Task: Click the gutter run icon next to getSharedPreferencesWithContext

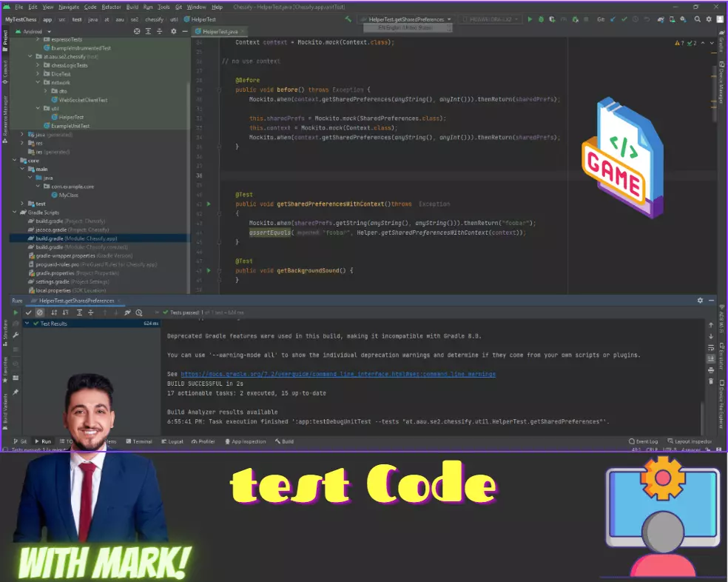Action: (x=209, y=204)
